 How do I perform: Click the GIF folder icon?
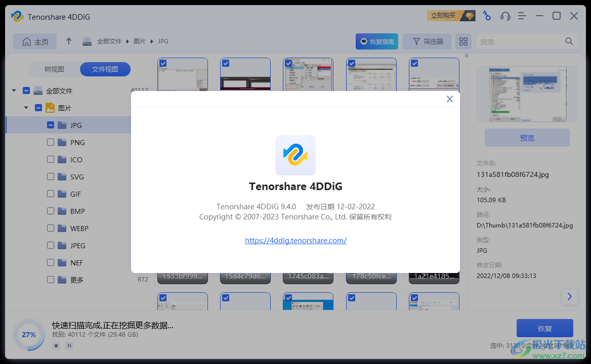click(x=62, y=194)
